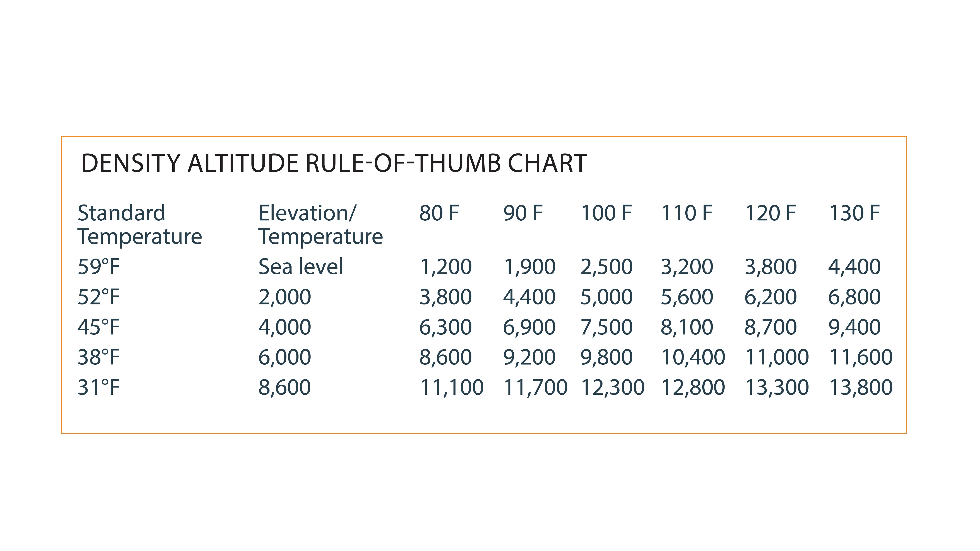Click the 31°F standard temperature cell

click(99, 387)
